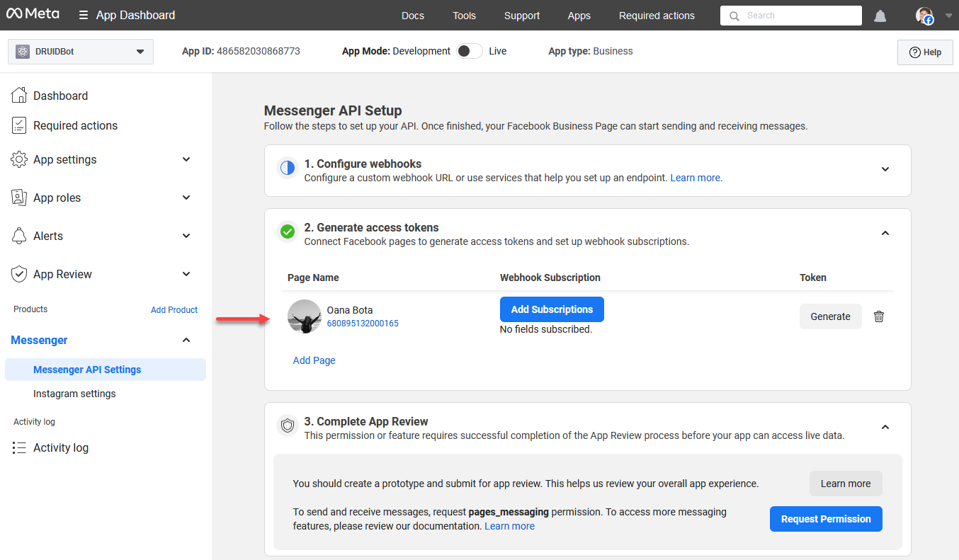
Task: Toggle App Mode from Development to Live
Action: (x=470, y=51)
